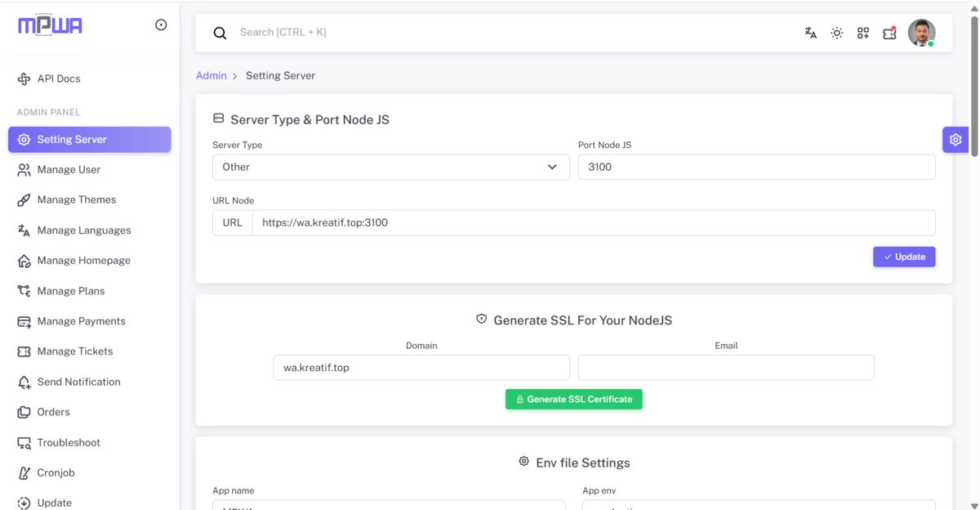Click the gear icon beside Env file Settings
980x510 pixels.
click(x=524, y=462)
